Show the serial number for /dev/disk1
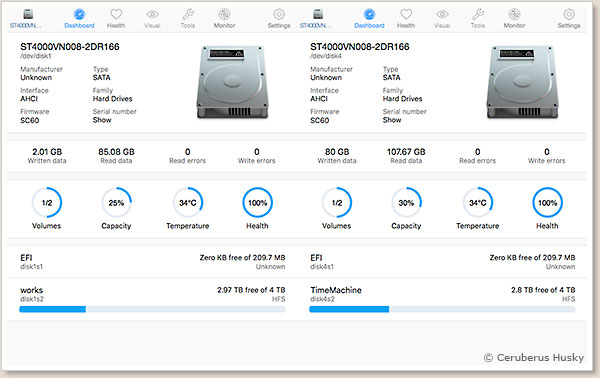The width and height of the screenshot is (600, 378). tap(102, 120)
